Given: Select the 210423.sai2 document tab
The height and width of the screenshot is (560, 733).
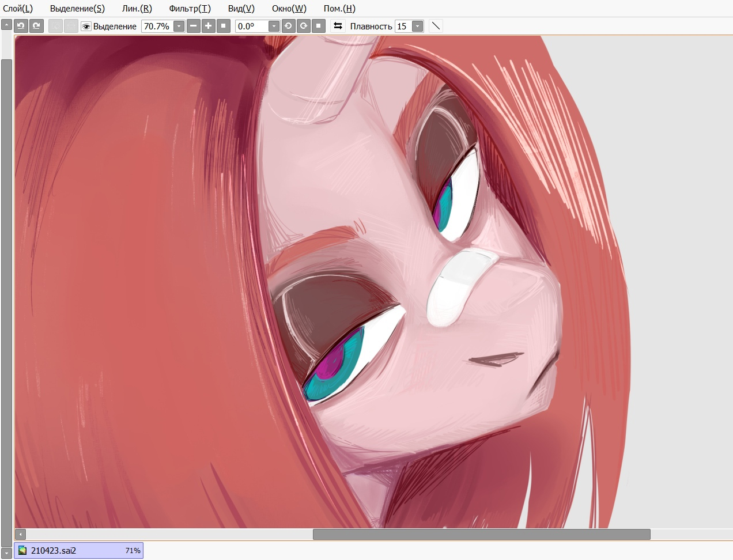Looking at the screenshot, I should point(78,551).
